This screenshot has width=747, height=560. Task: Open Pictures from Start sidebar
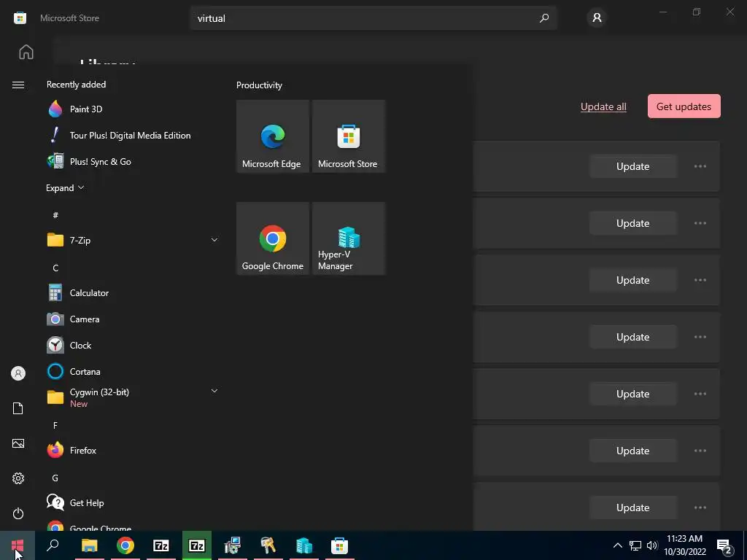(x=18, y=443)
